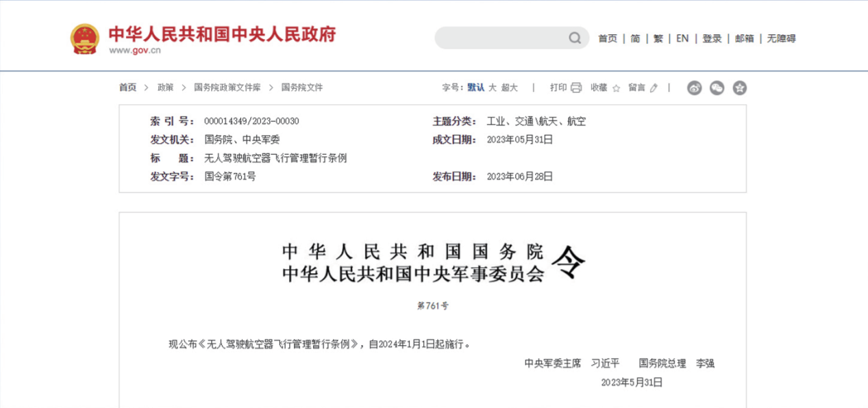The width and height of the screenshot is (868, 408).
Task: Switch font size to 大
Action: (492, 88)
